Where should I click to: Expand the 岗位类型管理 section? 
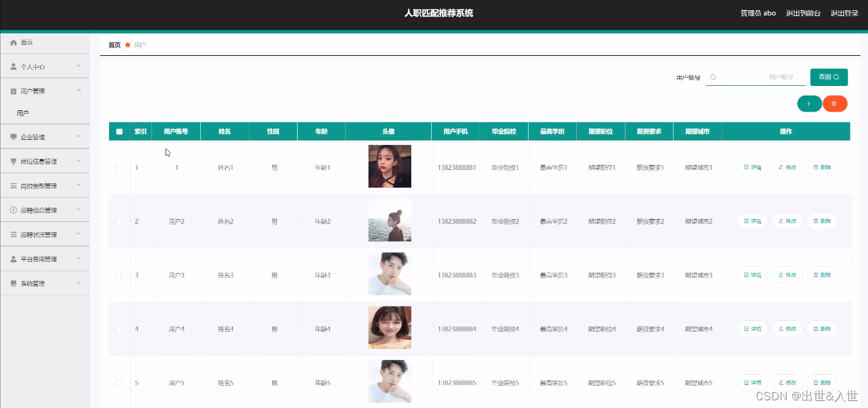(45, 185)
